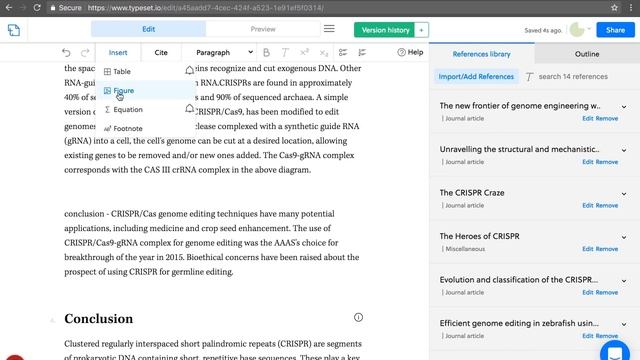Screen dimensions: 640x360
Task: Go back in browser history
Action: tap(9, 7)
